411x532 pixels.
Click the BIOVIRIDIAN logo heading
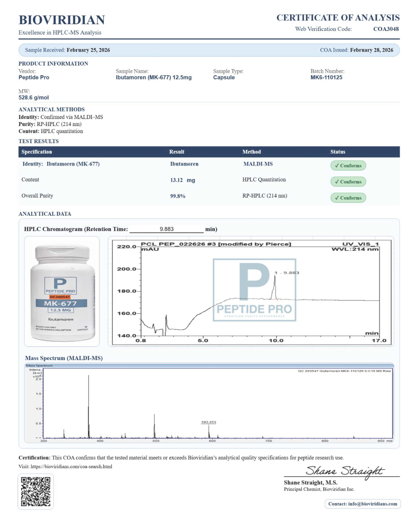(62, 20)
